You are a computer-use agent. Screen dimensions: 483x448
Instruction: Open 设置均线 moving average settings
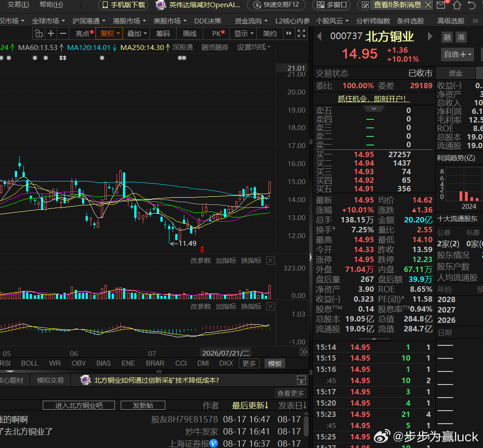(x=254, y=47)
